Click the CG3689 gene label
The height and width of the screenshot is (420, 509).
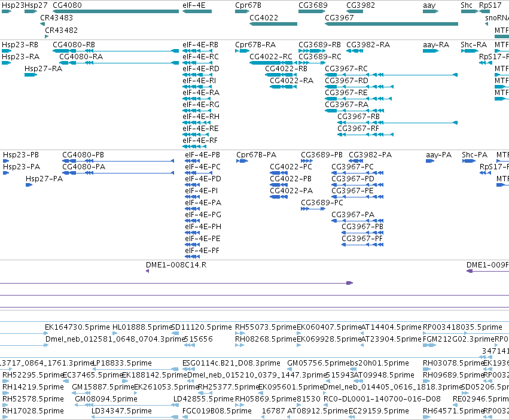coord(313,5)
